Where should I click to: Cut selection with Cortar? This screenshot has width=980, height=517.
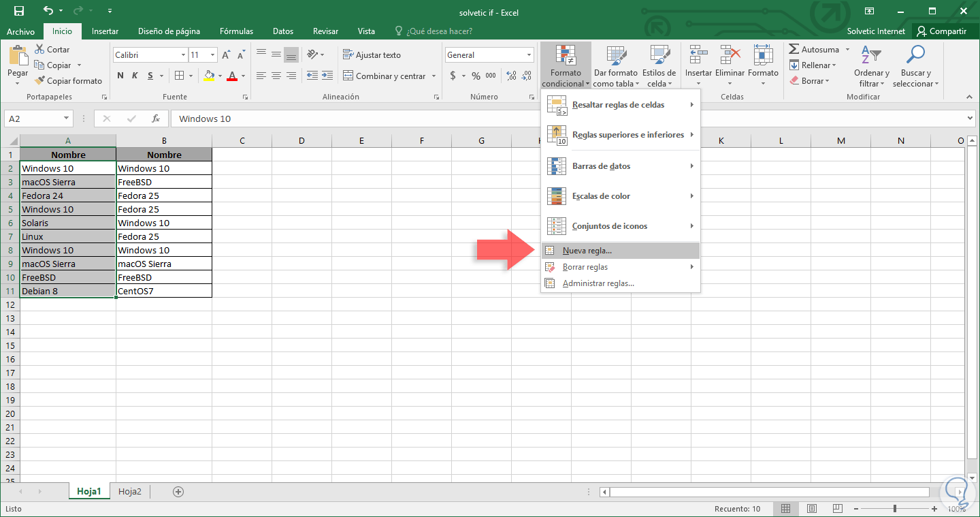[x=52, y=50]
